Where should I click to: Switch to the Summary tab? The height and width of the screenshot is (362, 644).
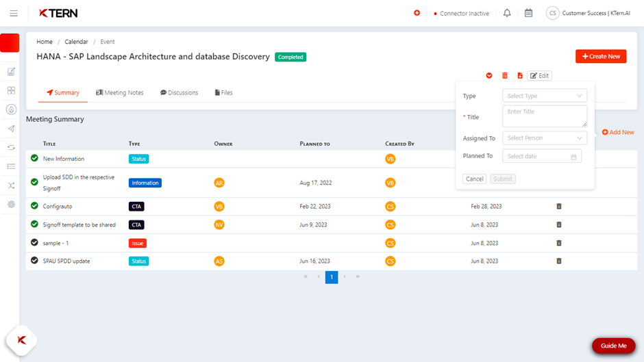(63, 93)
